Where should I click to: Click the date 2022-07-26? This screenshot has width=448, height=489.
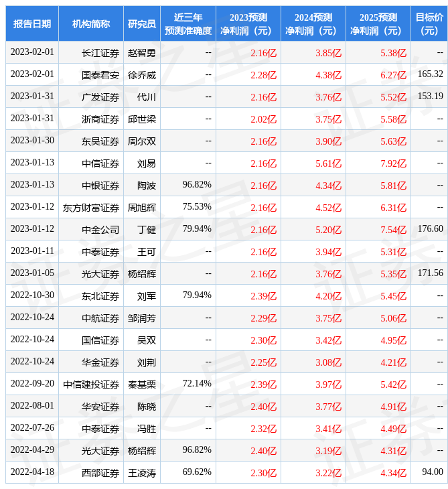(32, 428)
